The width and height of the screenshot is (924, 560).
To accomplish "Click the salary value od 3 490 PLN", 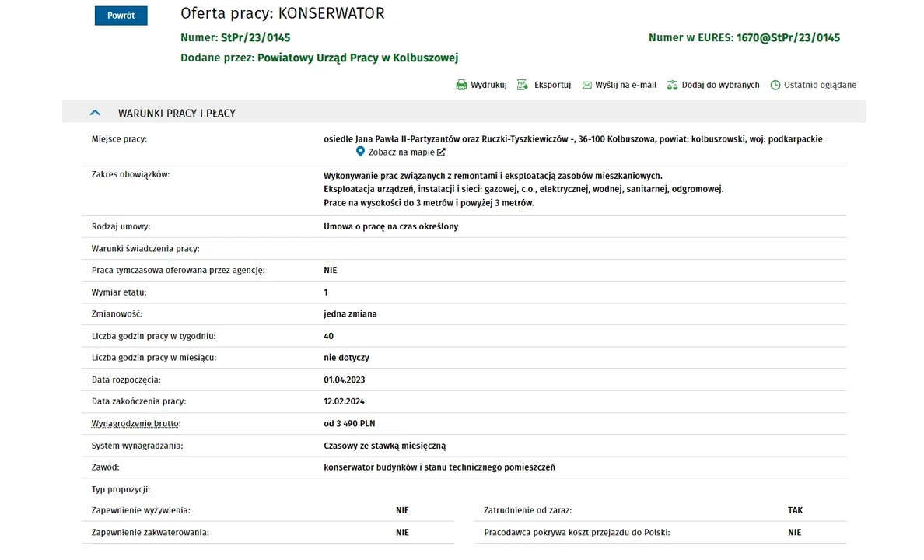I will click(x=349, y=423).
